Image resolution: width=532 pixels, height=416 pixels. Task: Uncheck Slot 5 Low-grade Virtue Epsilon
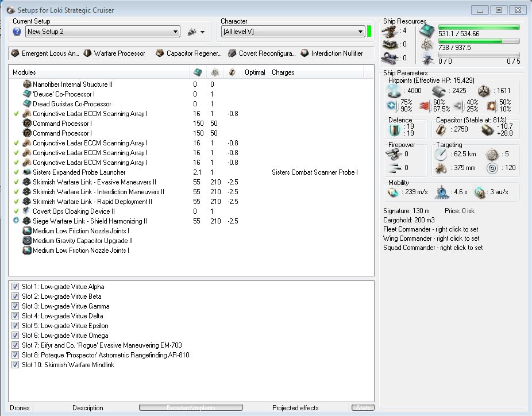[16, 326]
